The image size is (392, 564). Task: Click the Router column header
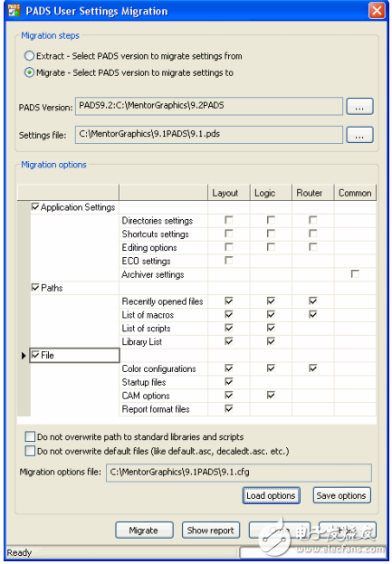point(313,193)
